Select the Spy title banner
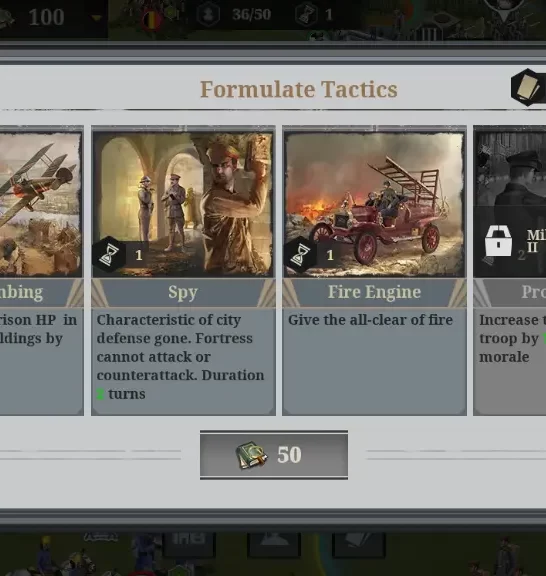Image resolution: width=546 pixels, height=576 pixels. point(183,293)
